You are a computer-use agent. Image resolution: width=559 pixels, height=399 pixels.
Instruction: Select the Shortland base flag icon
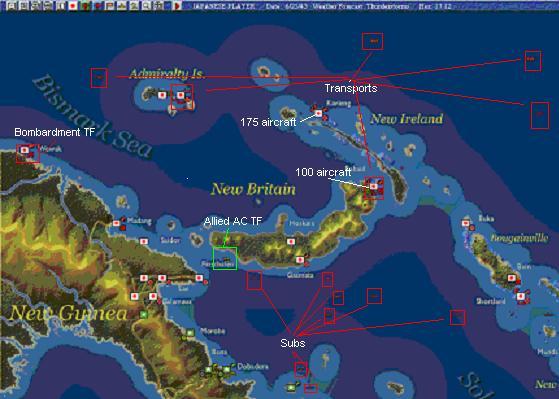[x=520, y=296]
